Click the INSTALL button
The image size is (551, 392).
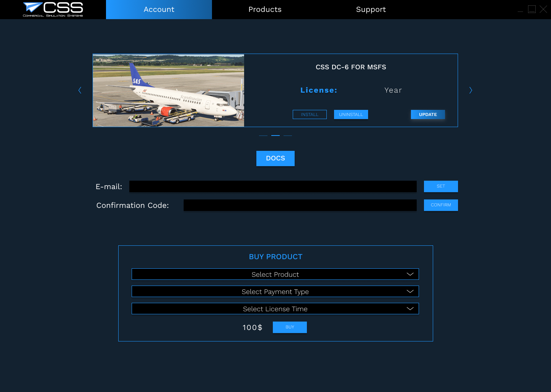(x=310, y=114)
